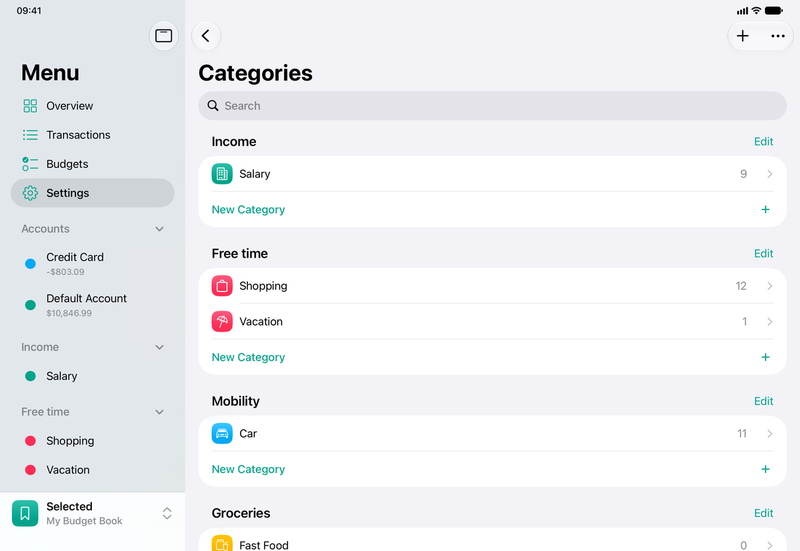Screen dimensions: 800x551
Task: Collapse the Income sidebar section
Action: [x=159, y=347]
